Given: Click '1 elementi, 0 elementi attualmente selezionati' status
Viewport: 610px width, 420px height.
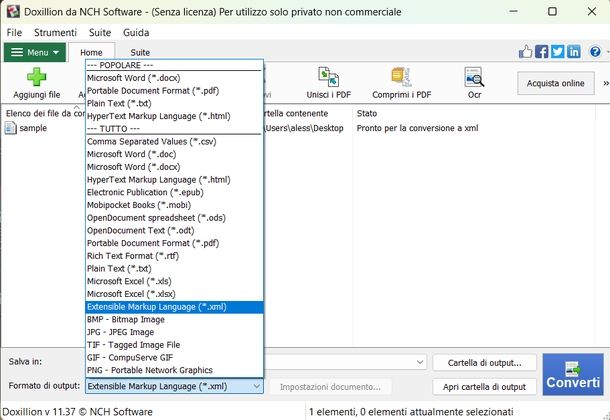Looking at the screenshot, I should coord(411,412).
